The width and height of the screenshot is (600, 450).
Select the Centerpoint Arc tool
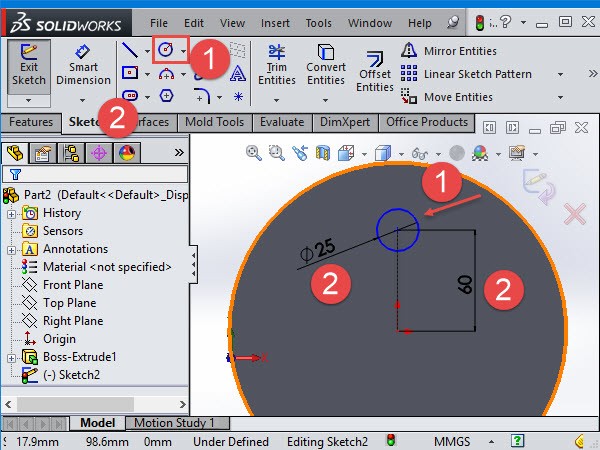tap(166, 73)
